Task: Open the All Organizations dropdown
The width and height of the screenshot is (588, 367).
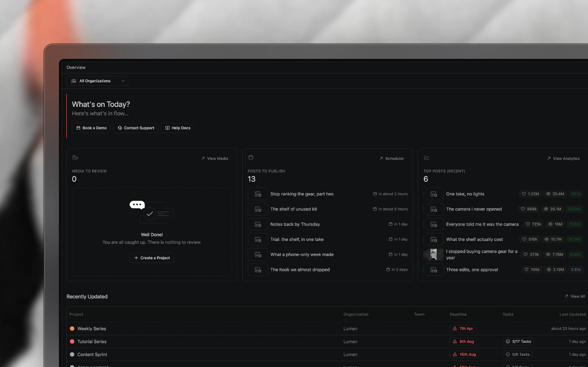Action: pyautogui.click(x=98, y=81)
